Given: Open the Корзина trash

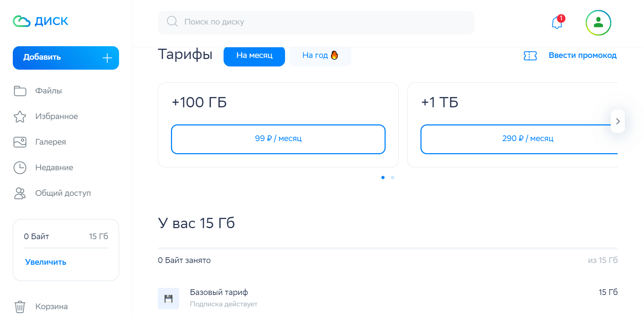Looking at the screenshot, I should tap(41, 306).
